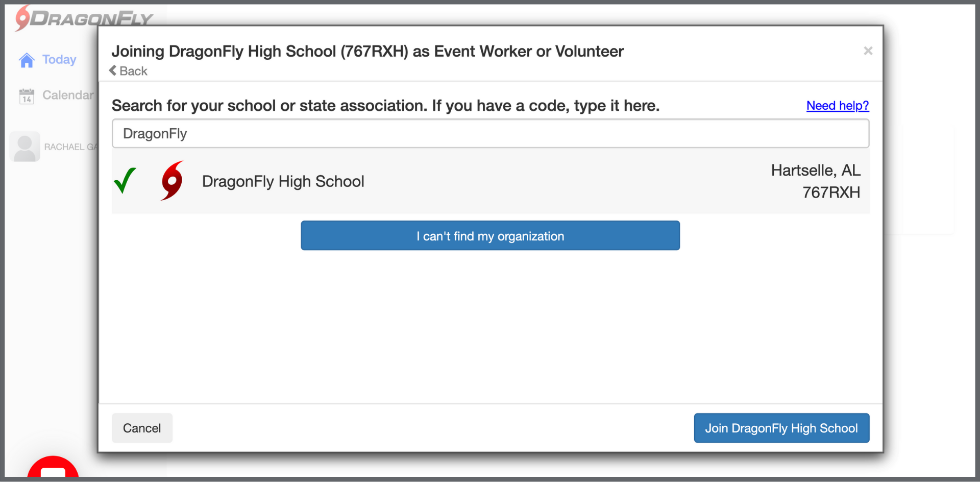Viewport: 980px width, 483px height.
Task: Close the dialog with the X icon
Action: point(868,51)
